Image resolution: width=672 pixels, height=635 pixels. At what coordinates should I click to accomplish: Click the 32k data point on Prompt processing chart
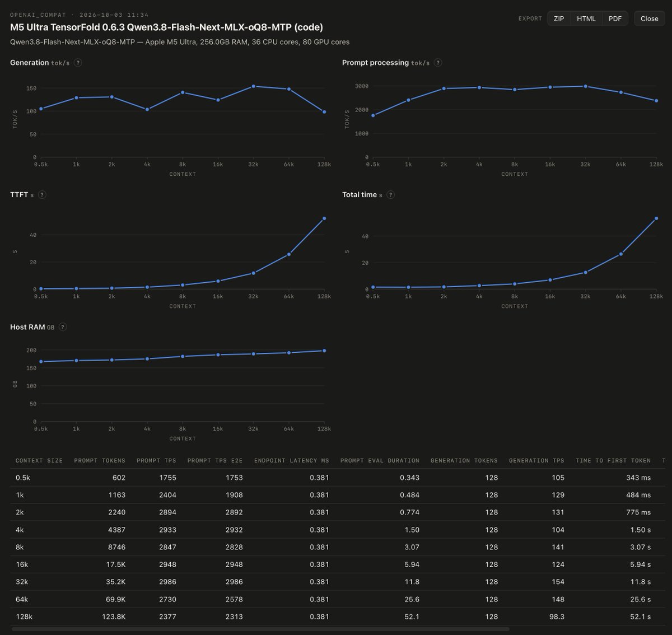click(586, 86)
